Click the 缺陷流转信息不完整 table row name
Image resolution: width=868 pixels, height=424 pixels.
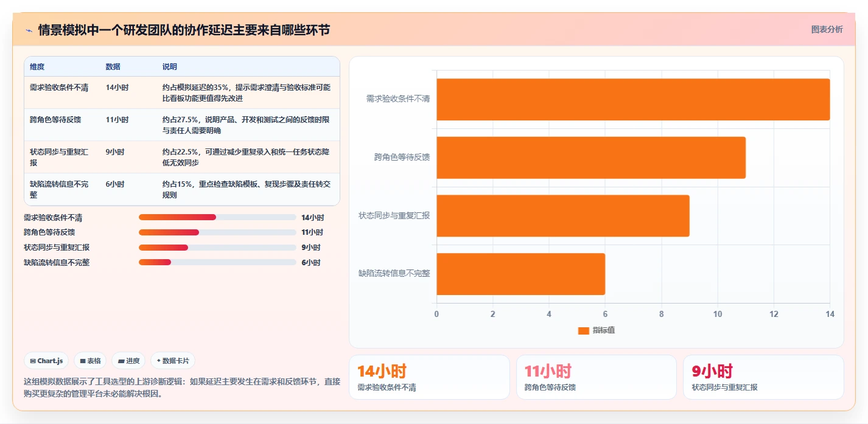[59, 189]
